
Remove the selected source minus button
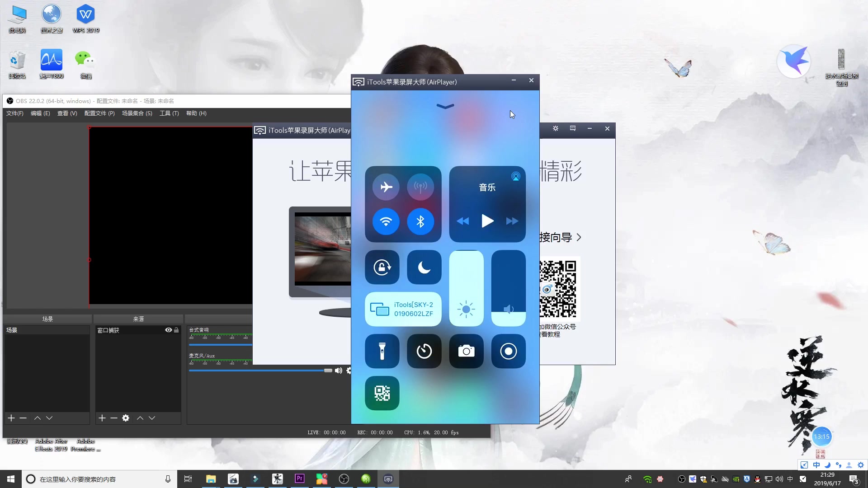coord(114,418)
